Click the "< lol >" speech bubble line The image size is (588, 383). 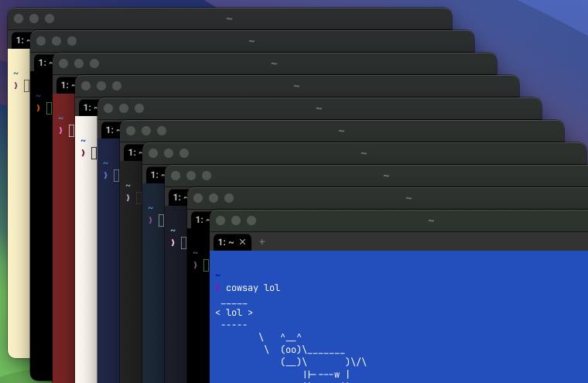(234, 313)
